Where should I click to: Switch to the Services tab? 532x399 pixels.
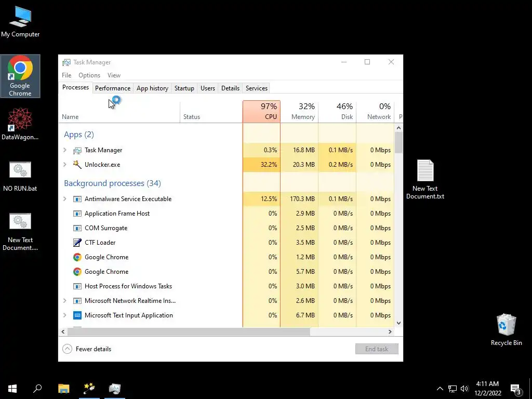(257, 88)
